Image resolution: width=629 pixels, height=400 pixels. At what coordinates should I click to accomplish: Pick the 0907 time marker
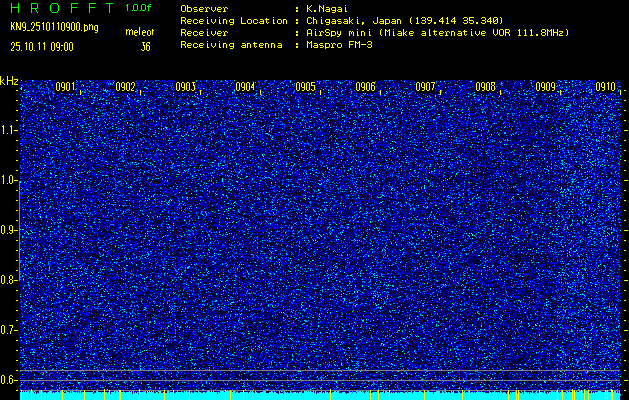click(425, 87)
